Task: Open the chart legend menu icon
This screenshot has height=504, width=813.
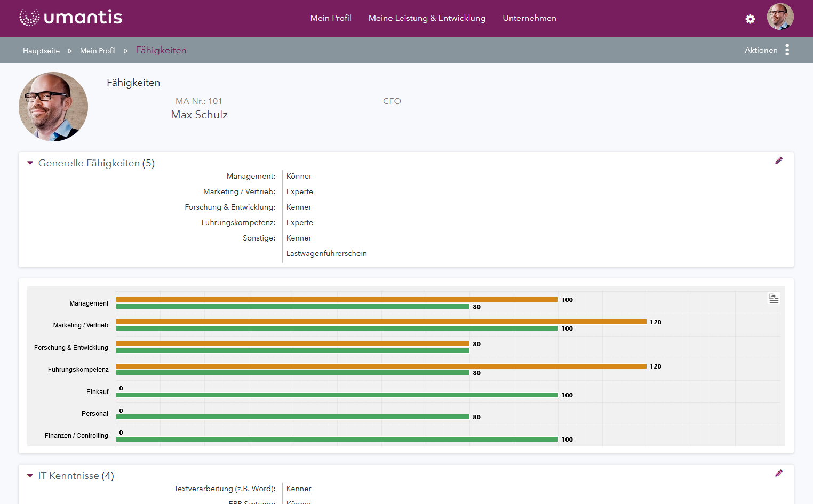Action: [x=774, y=299]
